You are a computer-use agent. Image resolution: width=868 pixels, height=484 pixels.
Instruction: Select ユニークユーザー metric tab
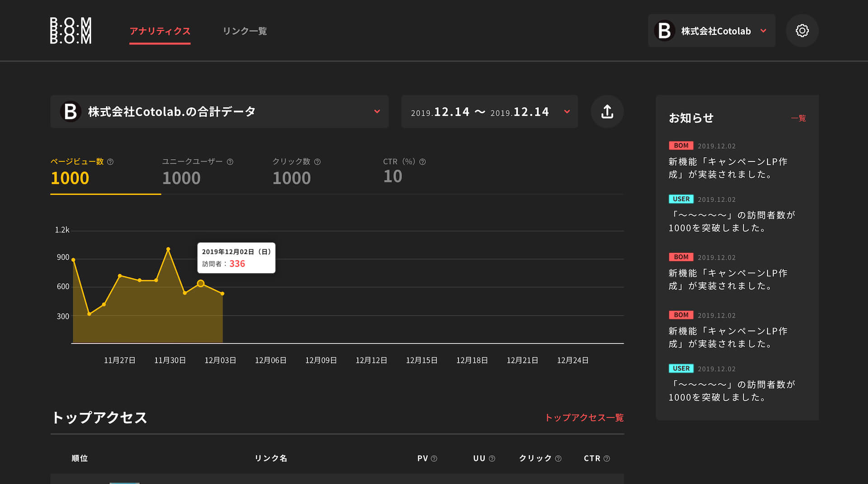click(198, 172)
